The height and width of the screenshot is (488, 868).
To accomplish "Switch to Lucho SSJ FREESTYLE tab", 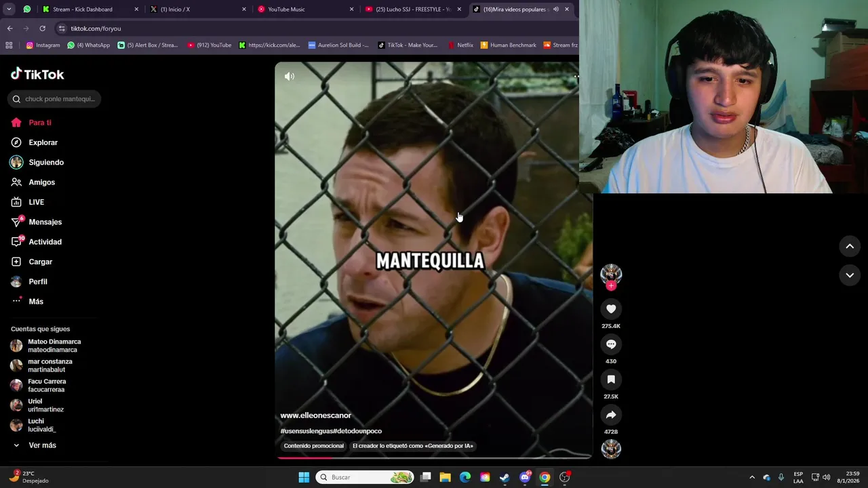I will click(414, 9).
